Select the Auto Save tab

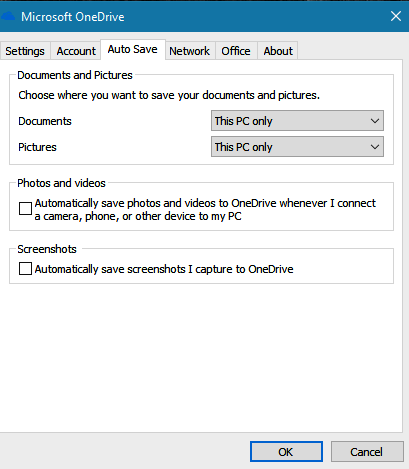click(x=133, y=49)
